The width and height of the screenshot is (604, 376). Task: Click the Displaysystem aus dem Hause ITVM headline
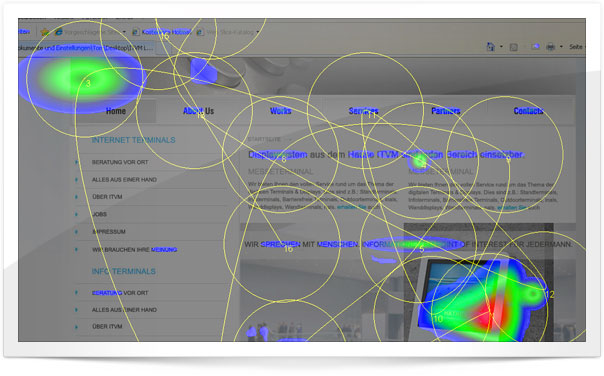point(386,154)
